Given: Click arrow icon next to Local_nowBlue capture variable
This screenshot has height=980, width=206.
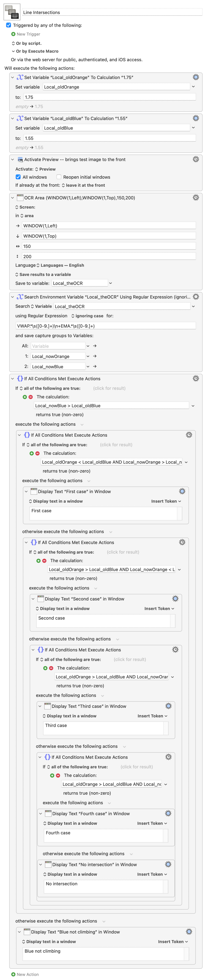Looking at the screenshot, I should (x=94, y=366).
